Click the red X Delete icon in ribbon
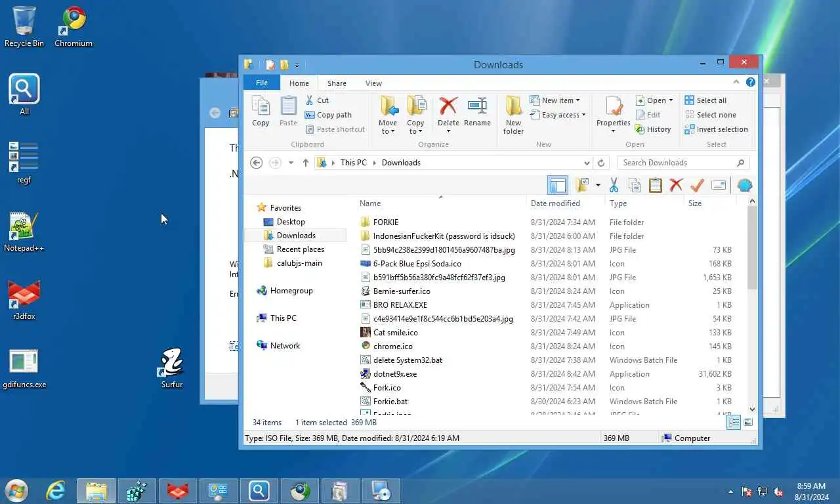The image size is (840, 504). coord(448,106)
